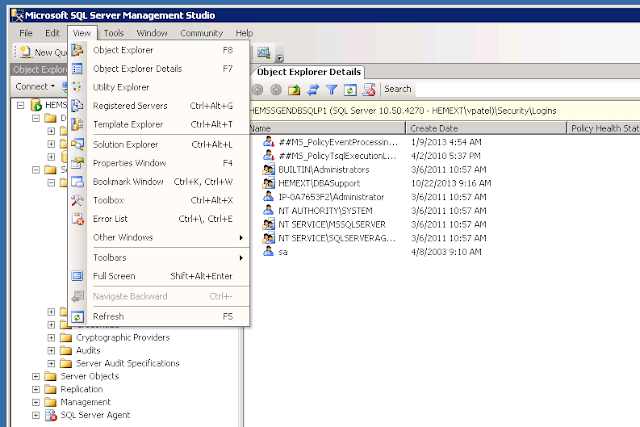Open the File menu

(x=26, y=33)
